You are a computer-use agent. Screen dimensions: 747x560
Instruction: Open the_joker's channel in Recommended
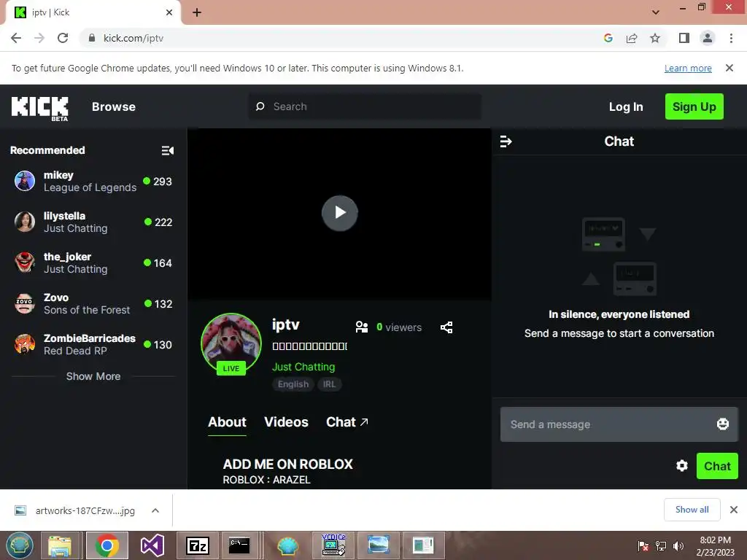click(x=93, y=262)
